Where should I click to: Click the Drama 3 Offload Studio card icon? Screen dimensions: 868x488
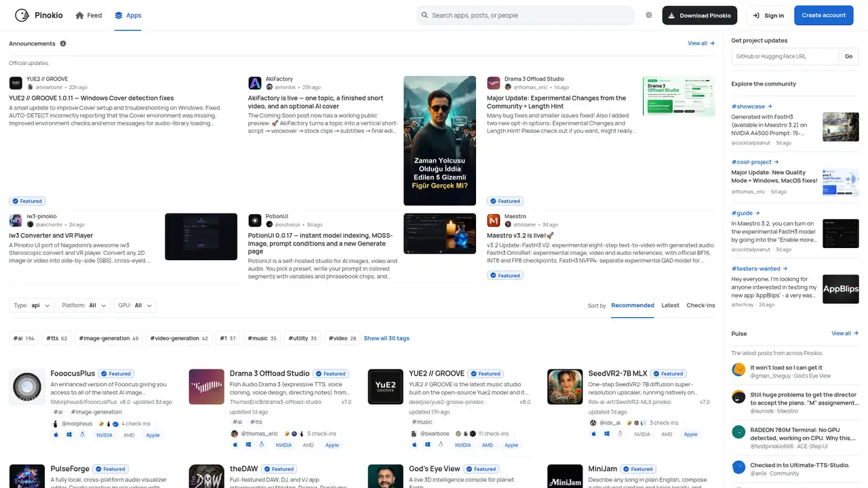tap(206, 386)
